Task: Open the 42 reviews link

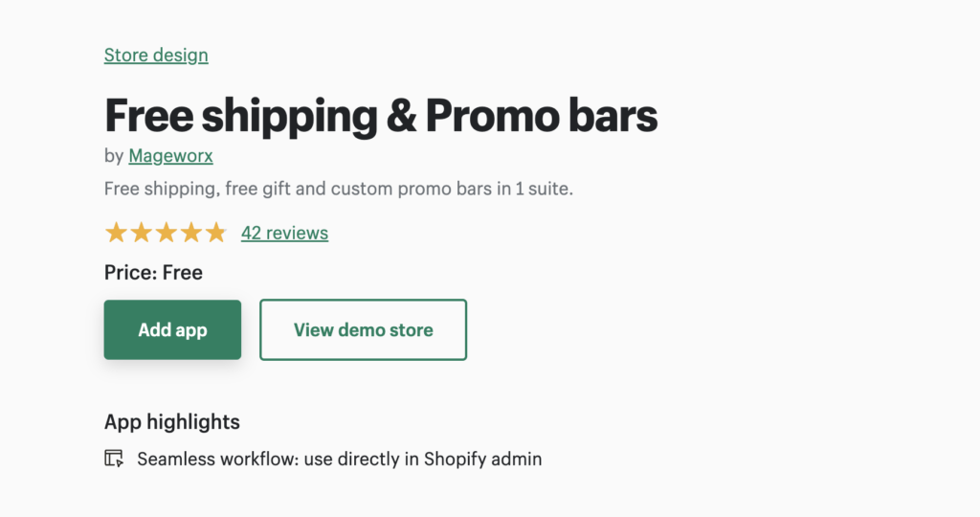Action: 284,233
